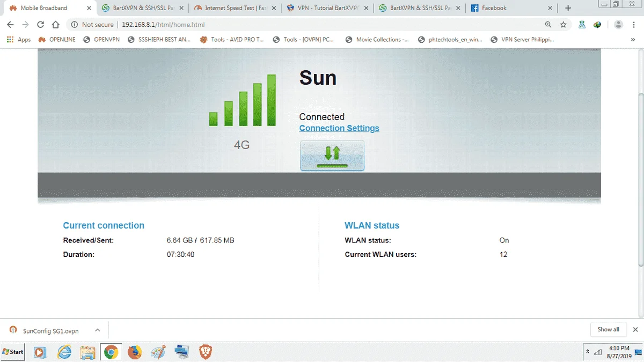644x362 pixels.
Task: Launch the media player taskbar icon
Action: [x=40, y=352]
